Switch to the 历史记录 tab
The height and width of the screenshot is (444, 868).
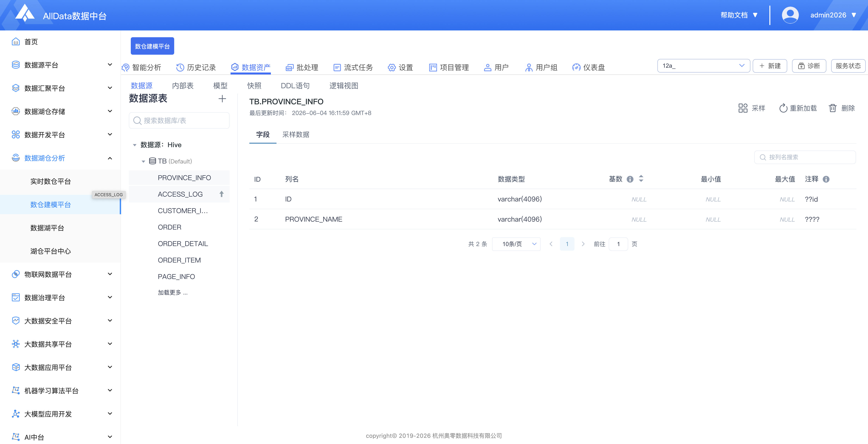pyautogui.click(x=196, y=67)
